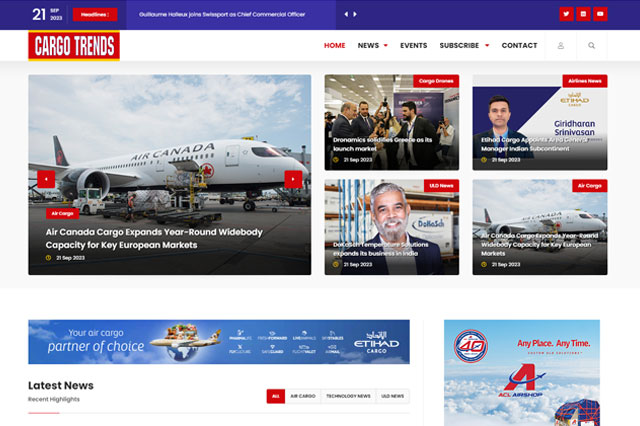Click the Air Cargo tag on small card
The image size is (640, 426).
(x=589, y=186)
